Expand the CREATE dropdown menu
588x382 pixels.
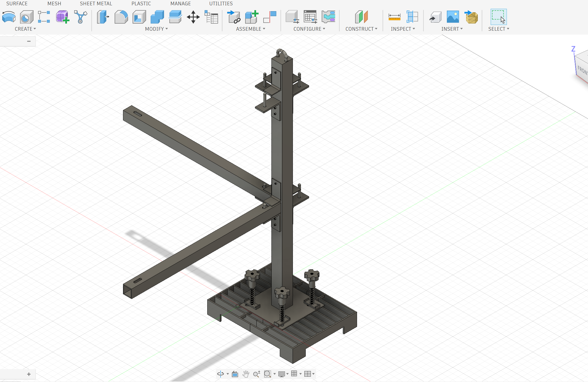[25, 29]
